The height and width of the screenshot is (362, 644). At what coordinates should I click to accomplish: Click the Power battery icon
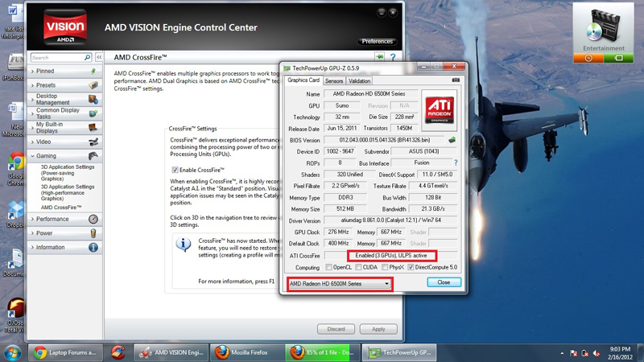93,233
